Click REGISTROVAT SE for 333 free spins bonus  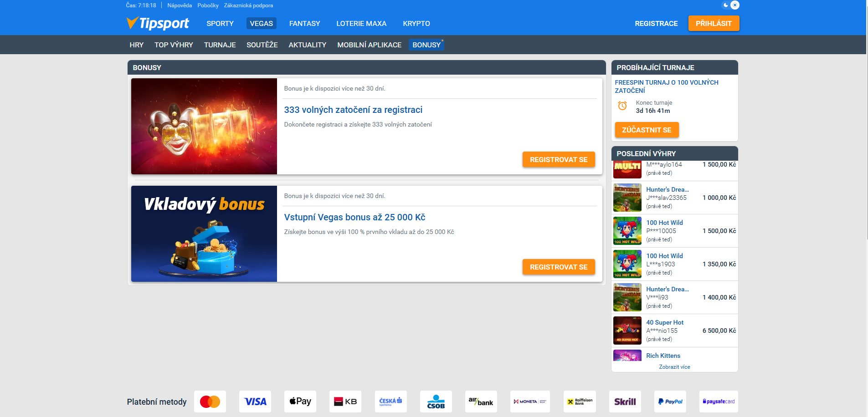pos(559,160)
